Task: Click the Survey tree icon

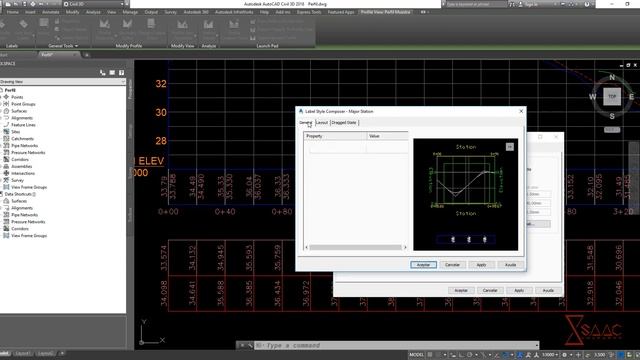Action: [6, 180]
